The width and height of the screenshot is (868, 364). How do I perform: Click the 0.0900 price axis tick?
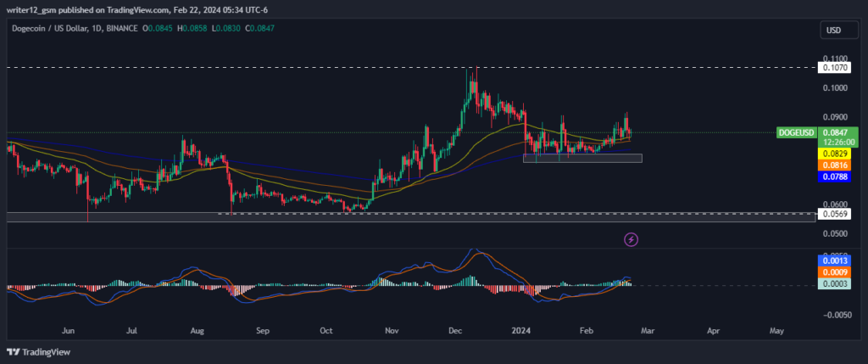point(834,117)
